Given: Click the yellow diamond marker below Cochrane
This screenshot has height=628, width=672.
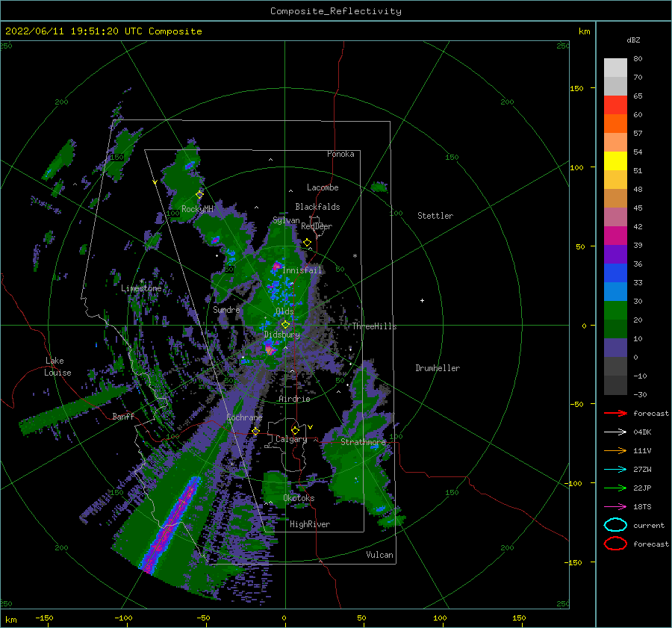Looking at the screenshot, I should pyautogui.click(x=255, y=431).
